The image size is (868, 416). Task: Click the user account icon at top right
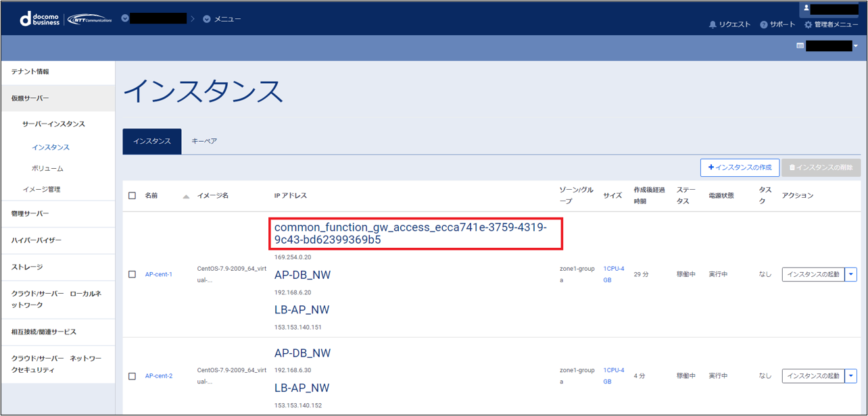tap(806, 8)
